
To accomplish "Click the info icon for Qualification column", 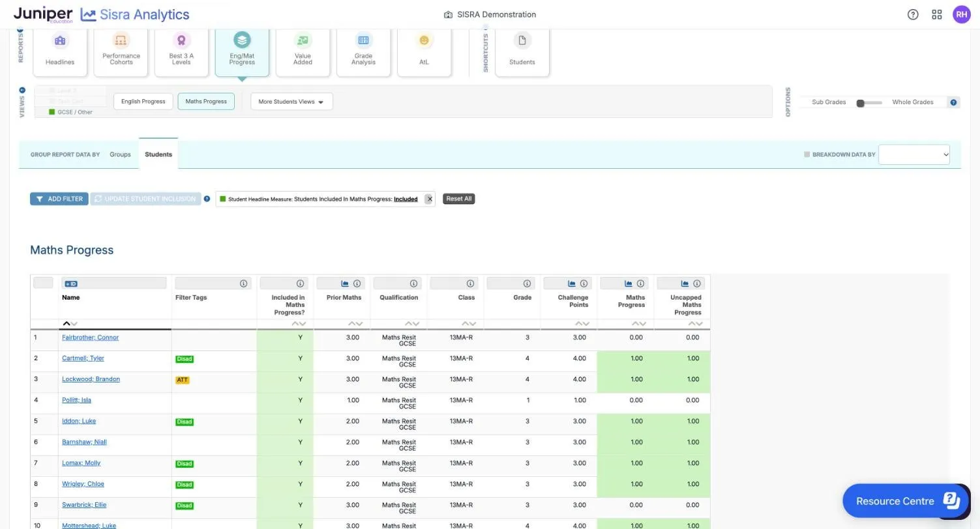I will click(413, 283).
